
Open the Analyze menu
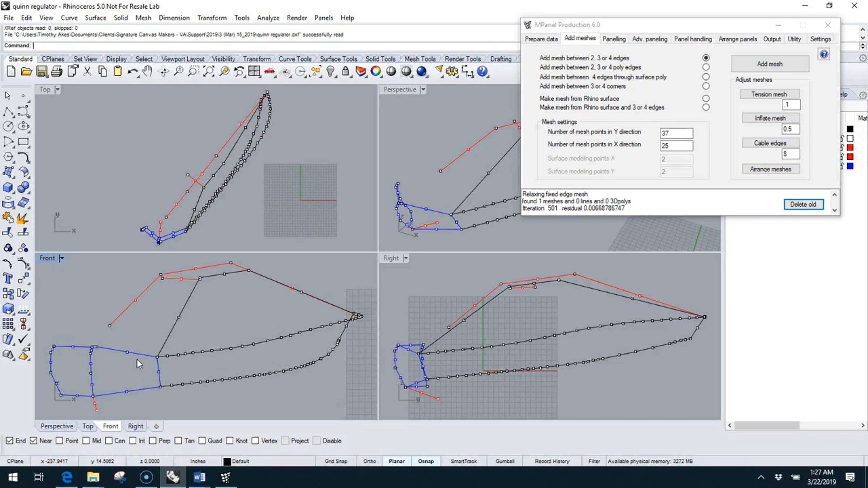point(268,18)
